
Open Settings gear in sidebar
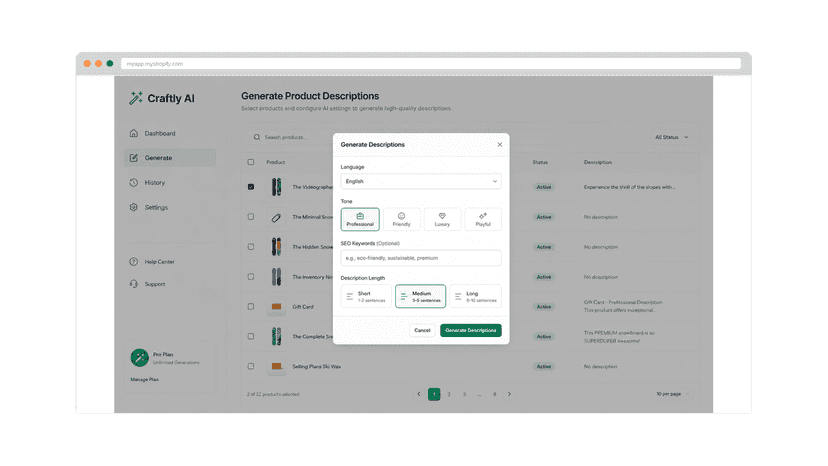[134, 207]
